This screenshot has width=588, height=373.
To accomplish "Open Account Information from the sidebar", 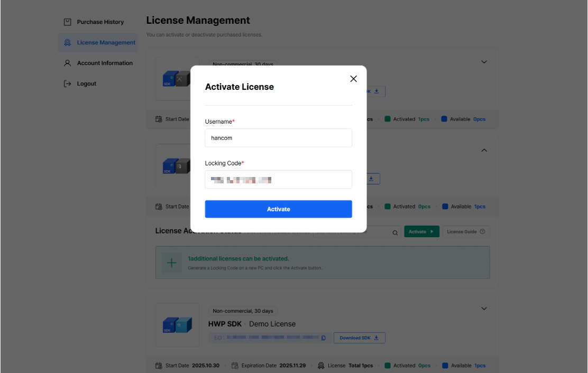I will click(x=104, y=63).
